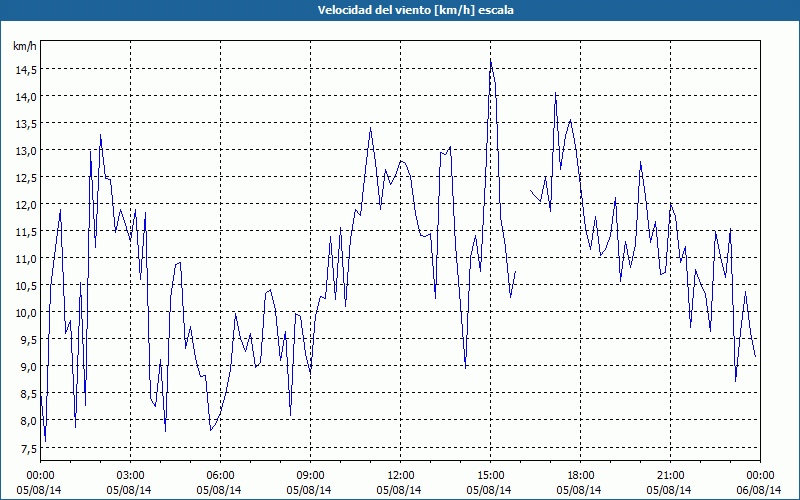Select the 9,0 y-axis value

click(29, 367)
